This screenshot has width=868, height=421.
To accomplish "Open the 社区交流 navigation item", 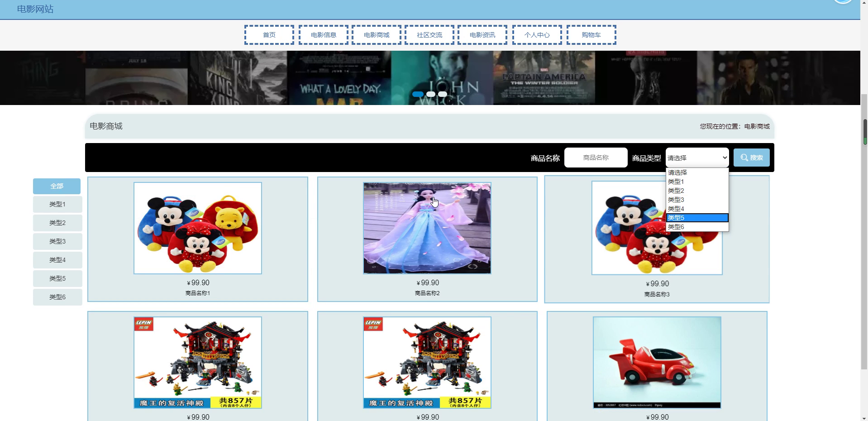I will point(429,35).
